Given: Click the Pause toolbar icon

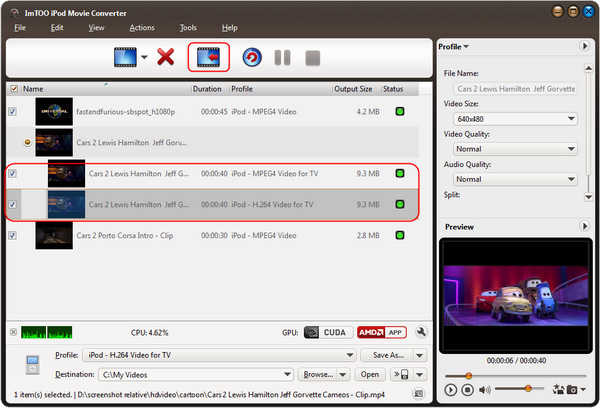Looking at the screenshot, I should click(282, 58).
